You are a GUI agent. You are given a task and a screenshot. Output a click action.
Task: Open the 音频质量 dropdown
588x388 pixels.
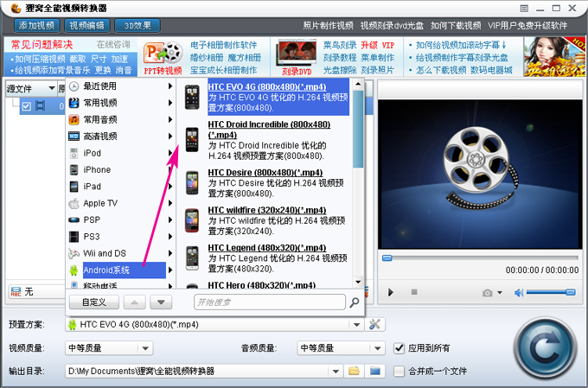pos(341,348)
